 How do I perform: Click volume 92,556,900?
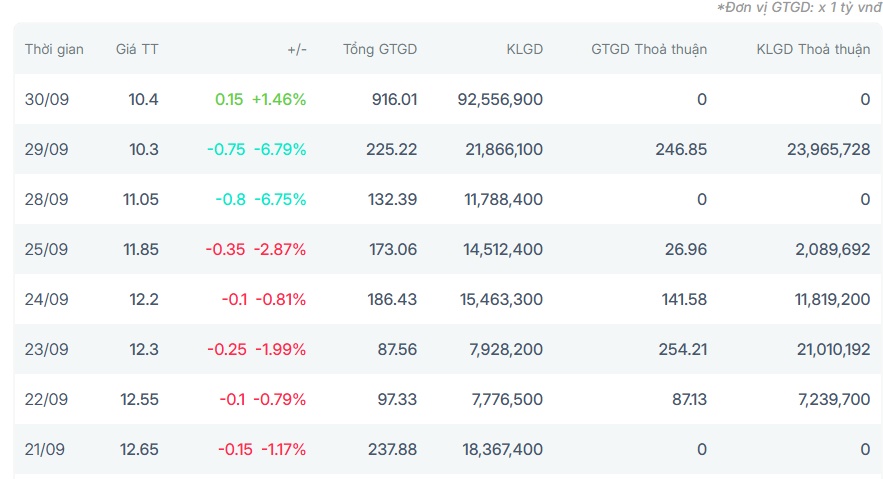[x=500, y=100]
